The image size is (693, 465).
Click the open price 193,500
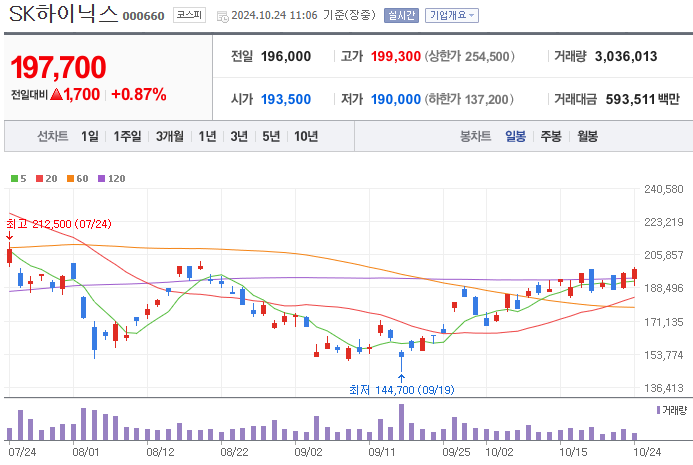point(286,99)
